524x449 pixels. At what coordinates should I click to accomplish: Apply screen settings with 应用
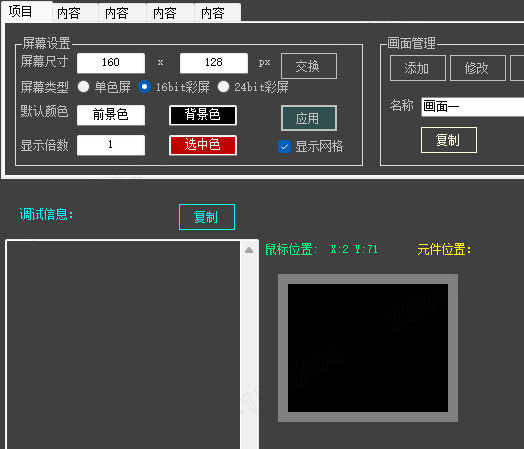click(x=309, y=118)
